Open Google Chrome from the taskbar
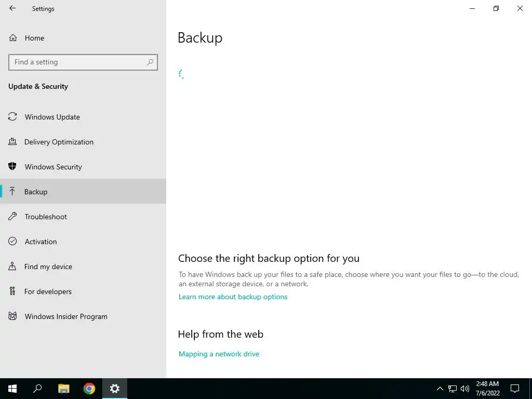The image size is (532, 399). pyautogui.click(x=89, y=389)
